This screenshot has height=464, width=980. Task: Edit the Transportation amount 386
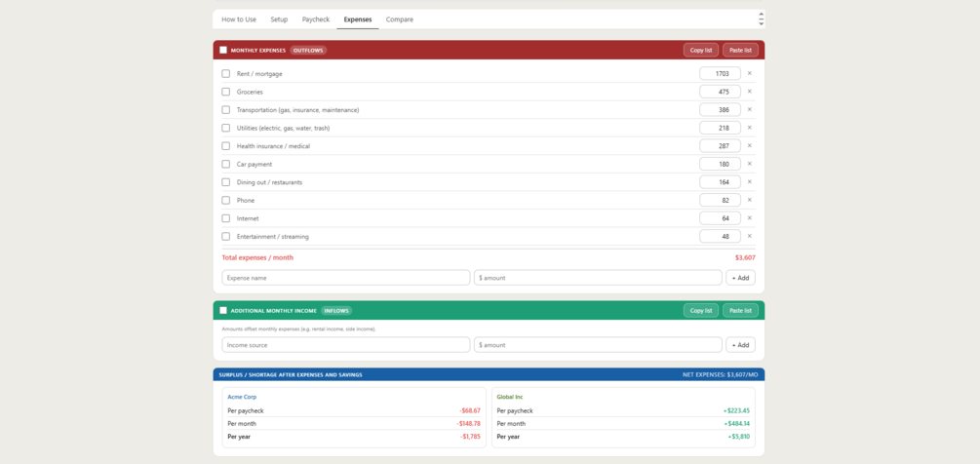(x=720, y=110)
